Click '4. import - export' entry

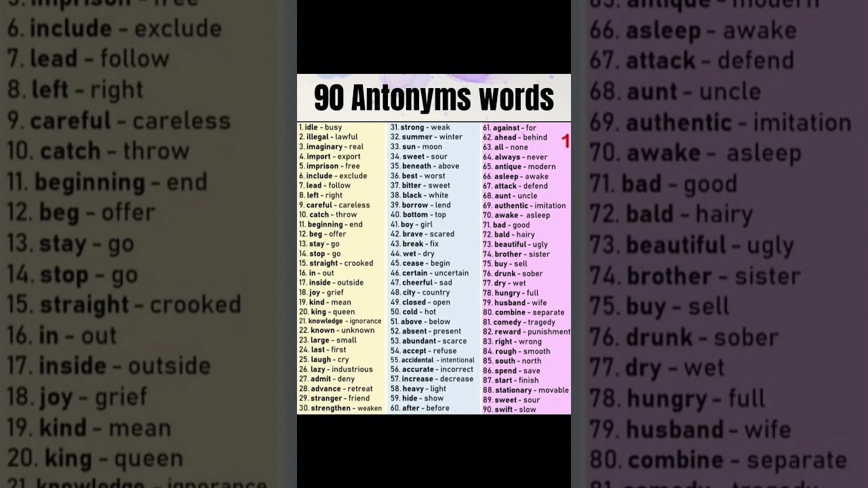[330, 157]
